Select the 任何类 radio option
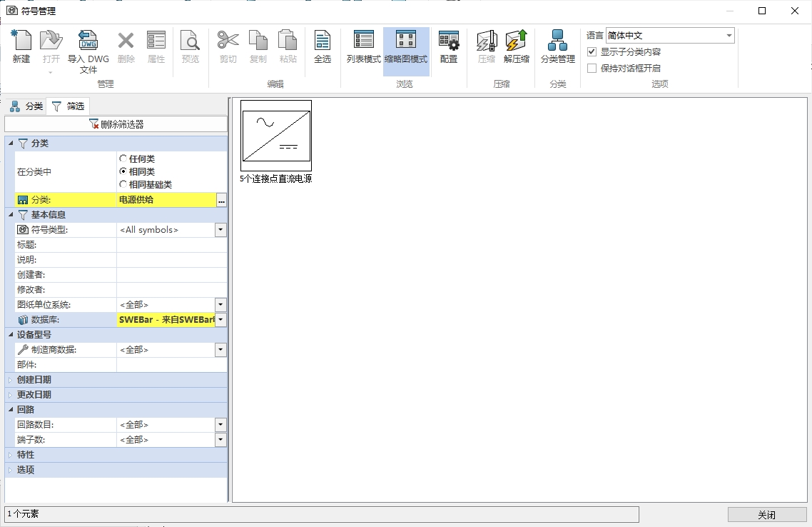Screen dimensions: 812x527 [123, 159]
